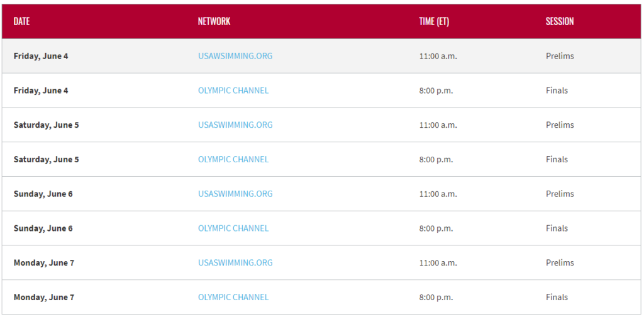
Task: Select the Sunday, June 6 prelims date cell
Action: tap(43, 194)
